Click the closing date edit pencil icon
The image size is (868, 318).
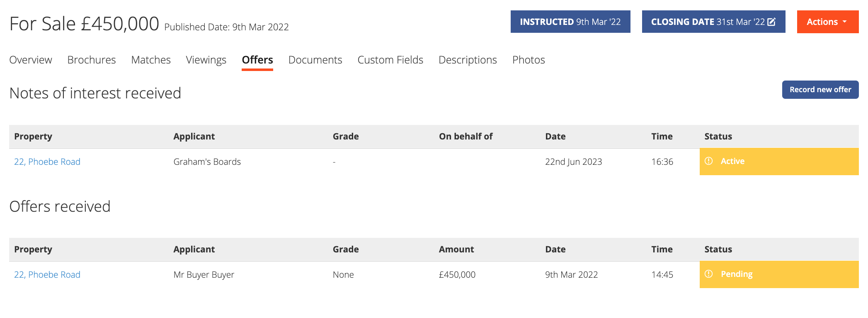[x=771, y=22]
